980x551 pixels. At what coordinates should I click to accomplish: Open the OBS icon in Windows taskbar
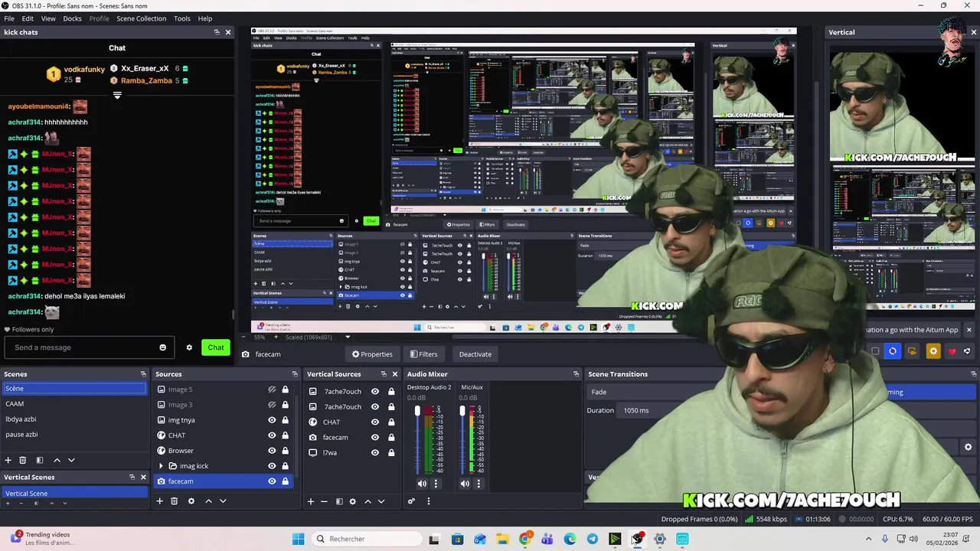point(637,539)
